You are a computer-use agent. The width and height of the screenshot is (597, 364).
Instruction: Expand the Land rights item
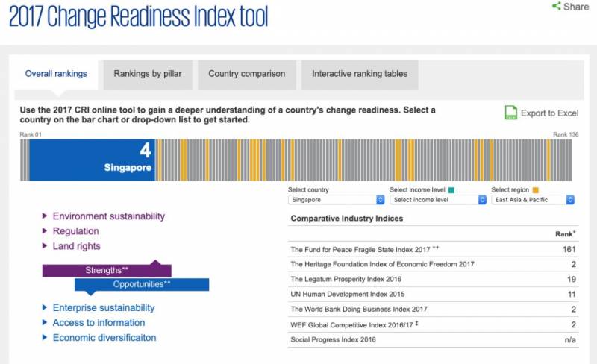click(x=45, y=246)
